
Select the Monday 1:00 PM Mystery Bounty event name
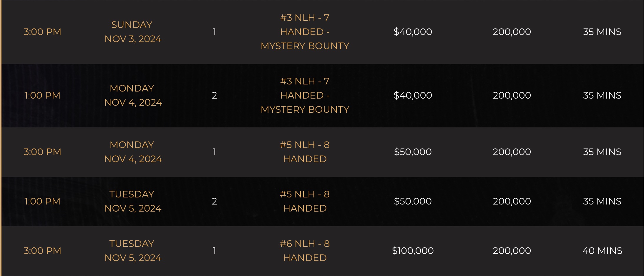tap(305, 95)
